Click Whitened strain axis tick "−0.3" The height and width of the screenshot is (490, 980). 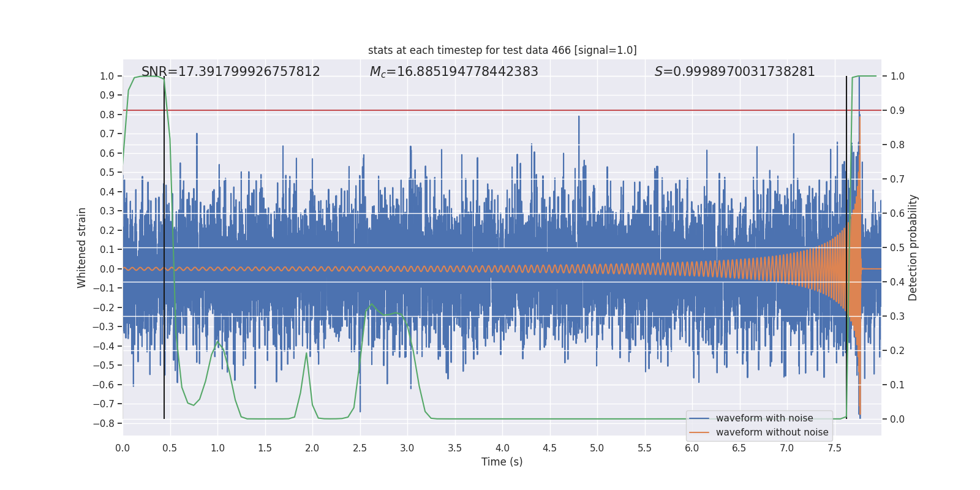[104, 327]
